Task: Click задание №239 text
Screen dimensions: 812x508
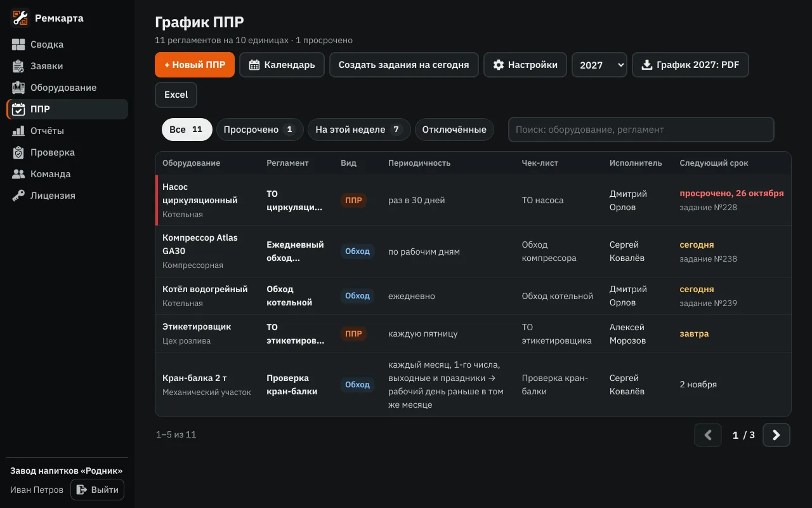Action: (709, 303)
